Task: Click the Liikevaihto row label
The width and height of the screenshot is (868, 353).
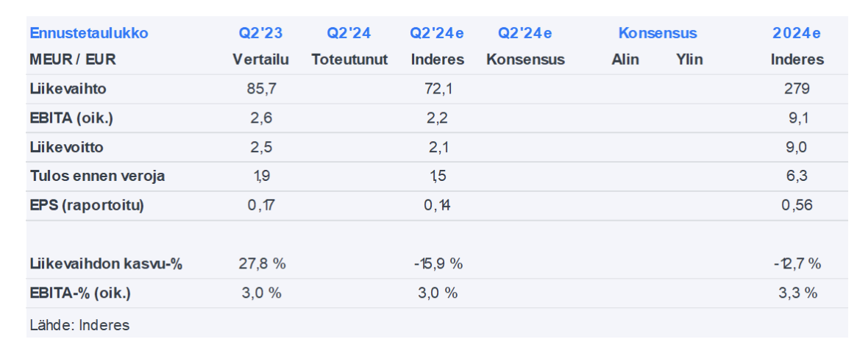Action: click(68, 89)
